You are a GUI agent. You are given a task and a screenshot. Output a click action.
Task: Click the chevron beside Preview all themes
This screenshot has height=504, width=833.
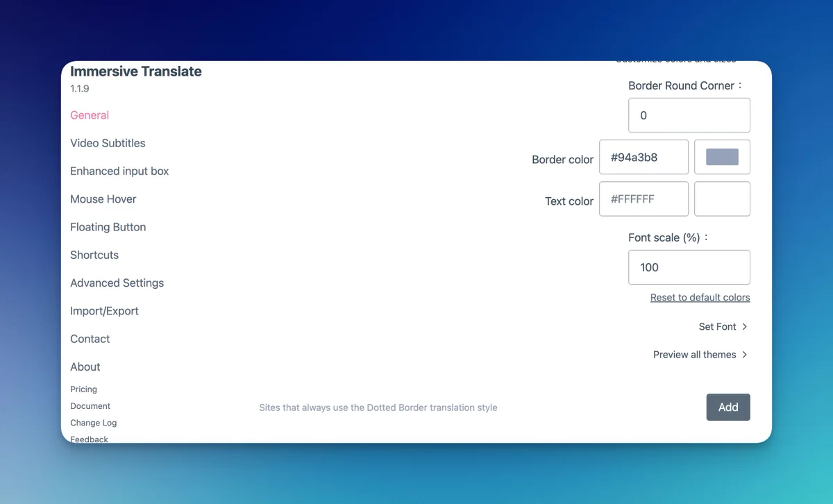pos(744,355)
